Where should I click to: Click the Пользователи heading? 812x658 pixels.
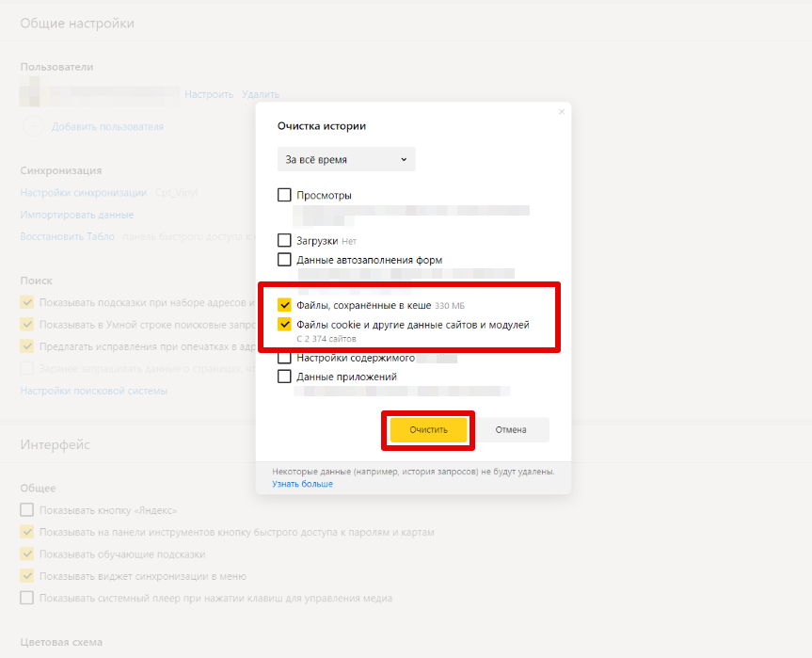(x=56, y=67)
